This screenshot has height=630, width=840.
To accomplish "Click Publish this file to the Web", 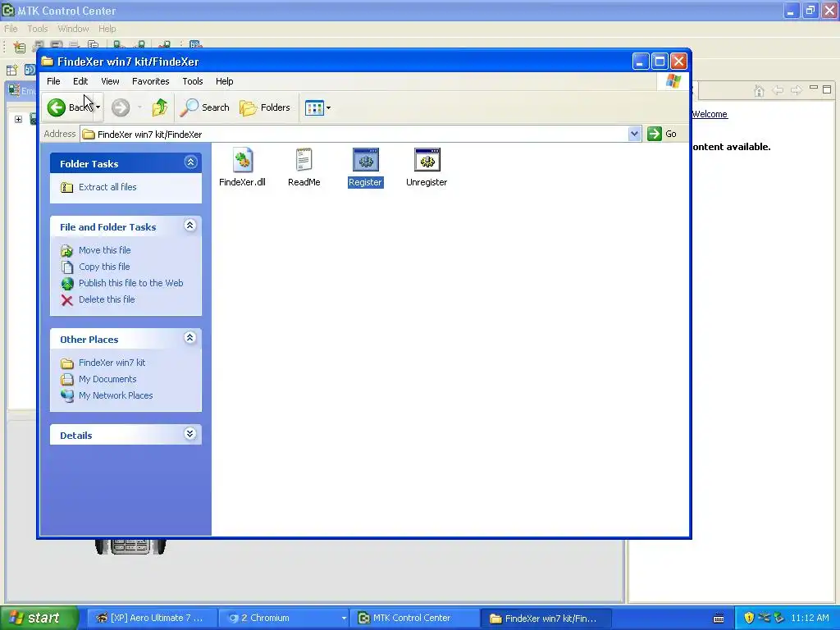I will point(130,283).
